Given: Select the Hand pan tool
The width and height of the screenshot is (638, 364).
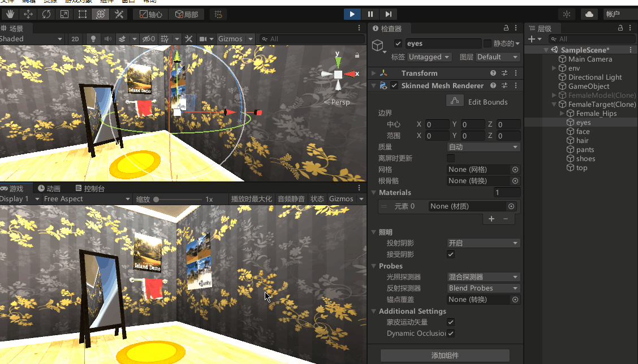Looking at the screenshot, I should [10, 14].
